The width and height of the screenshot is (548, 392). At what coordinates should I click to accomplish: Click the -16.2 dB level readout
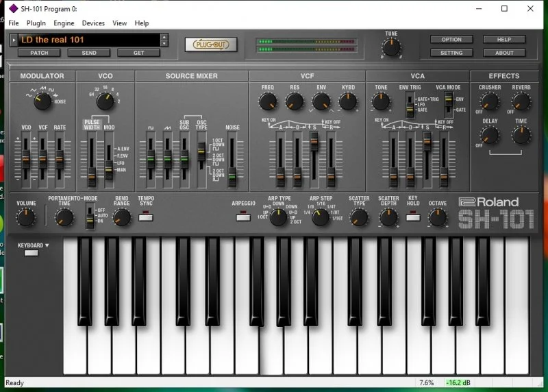[458, 383]
